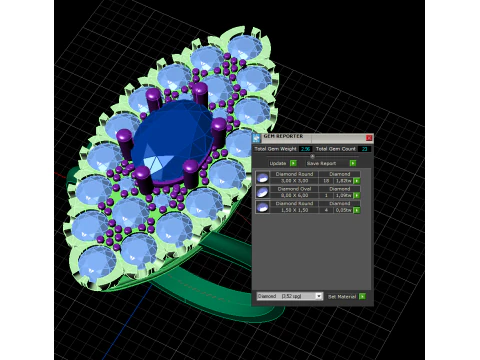Click the Update button label
This screenshot has height=360, width=480.
278,163
